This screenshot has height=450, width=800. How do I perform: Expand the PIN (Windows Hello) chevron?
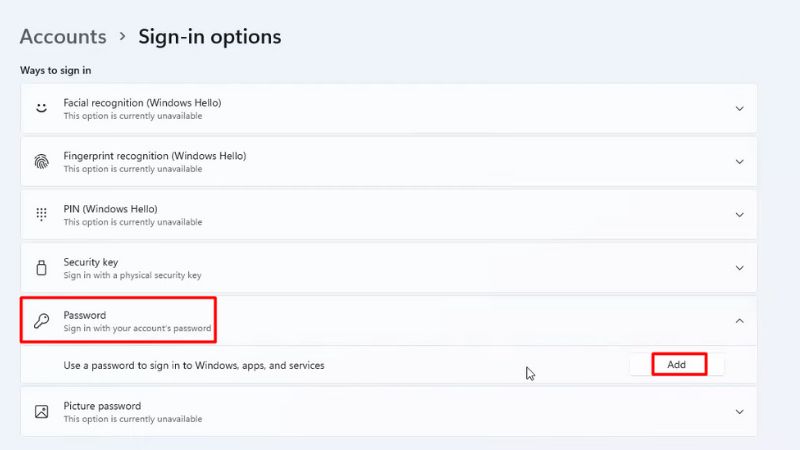pos(739,215)
